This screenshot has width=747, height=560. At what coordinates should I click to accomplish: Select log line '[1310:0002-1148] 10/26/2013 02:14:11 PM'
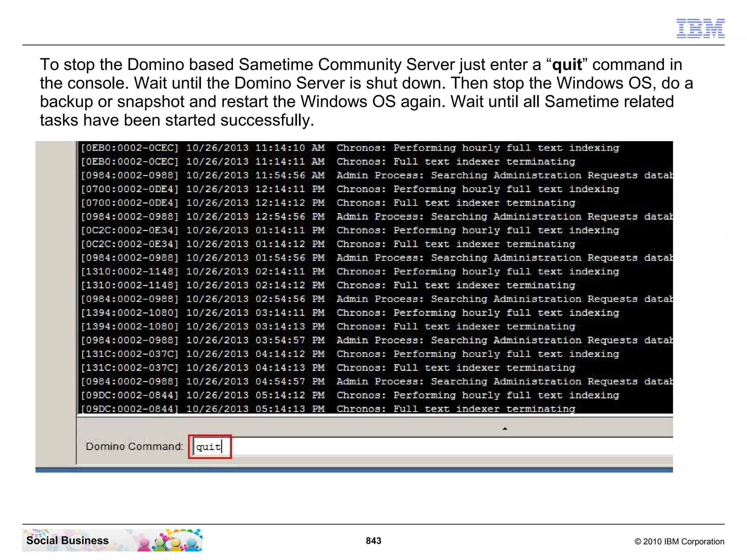click(350, 272)
